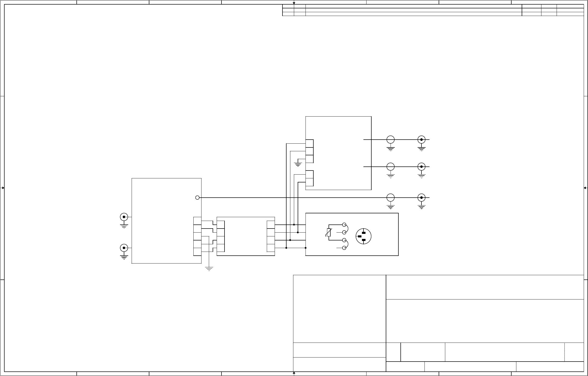Click the downward arrow marker on the top border
This screenshot has height=376, width=588.
point(294,3)
